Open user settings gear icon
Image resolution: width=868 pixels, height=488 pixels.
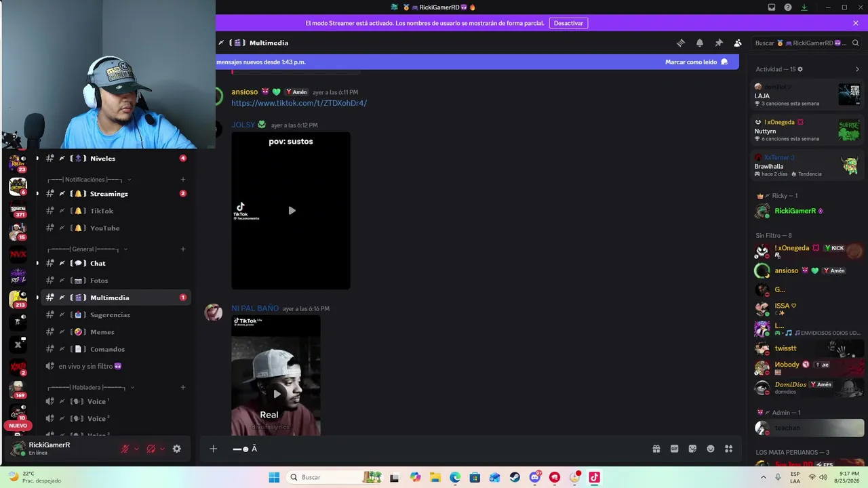(177, 449)
